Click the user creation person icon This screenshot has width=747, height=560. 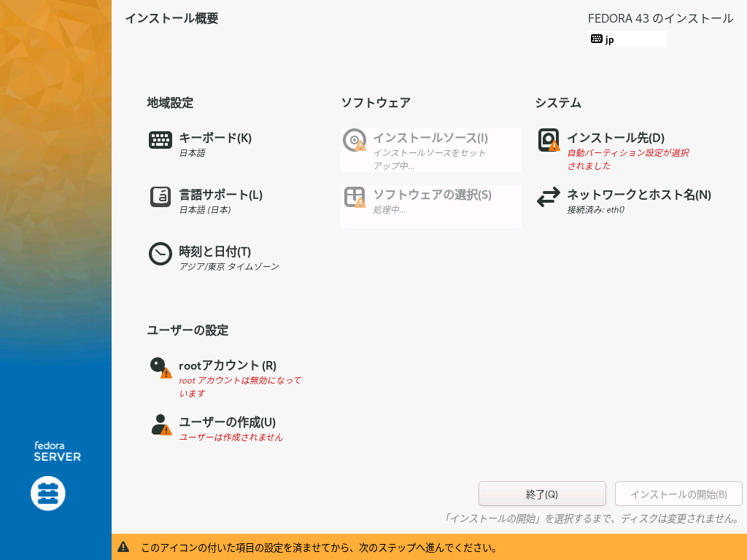160,424
